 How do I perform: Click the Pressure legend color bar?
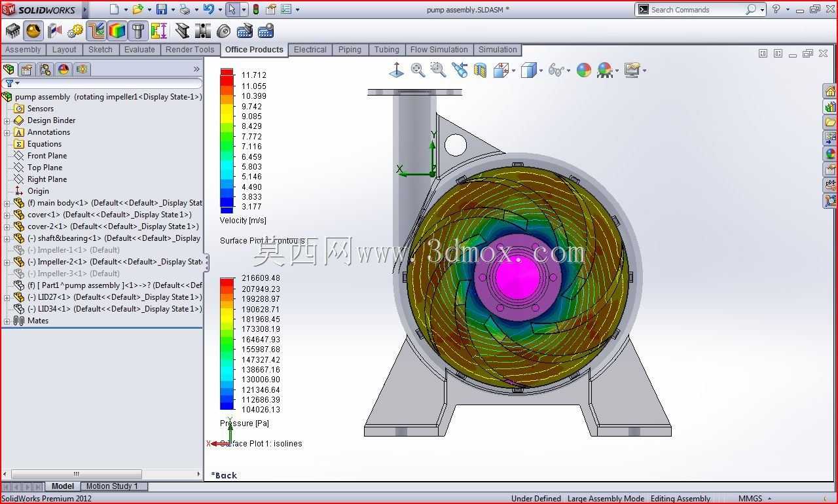[x=227, y=344]
